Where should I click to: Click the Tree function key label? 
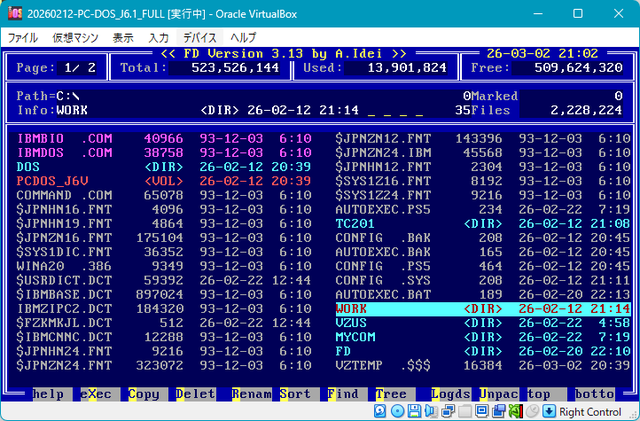pos(391,394)
